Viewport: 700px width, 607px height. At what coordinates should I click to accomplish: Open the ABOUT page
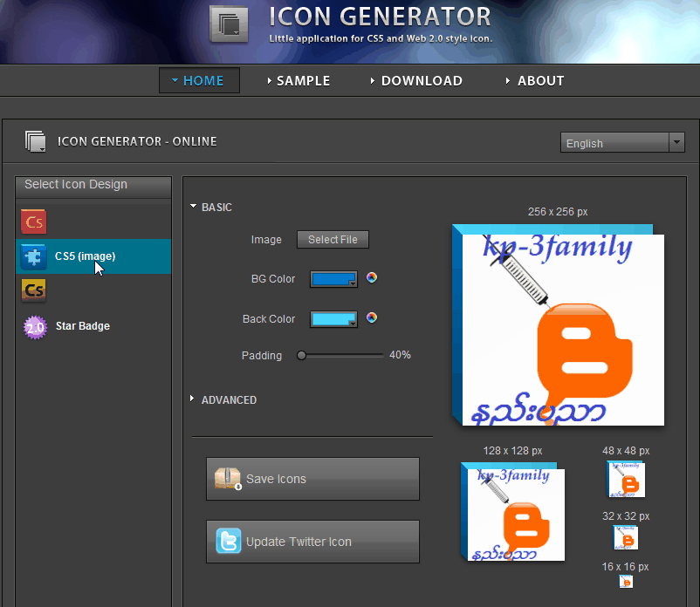pyautogui.click(x=535, y=81)
